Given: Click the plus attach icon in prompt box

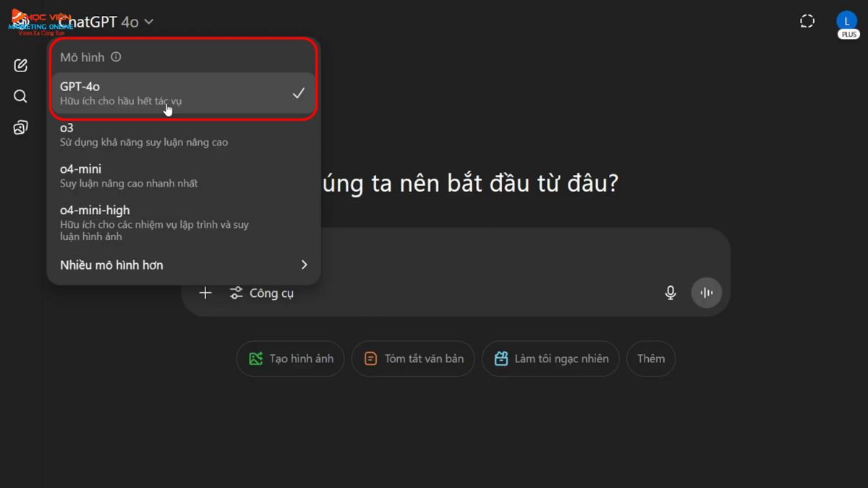Looking at the screenshot, I should (205, 293).
